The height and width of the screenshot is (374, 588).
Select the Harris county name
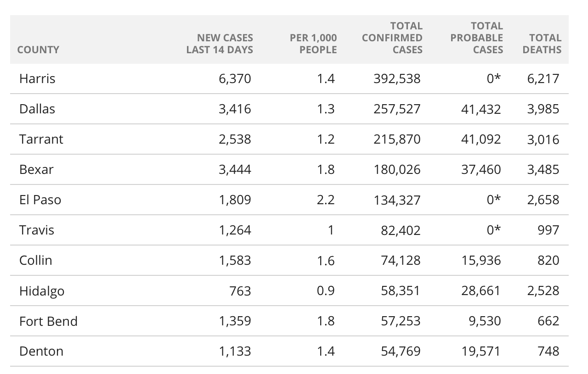[37, 78]
